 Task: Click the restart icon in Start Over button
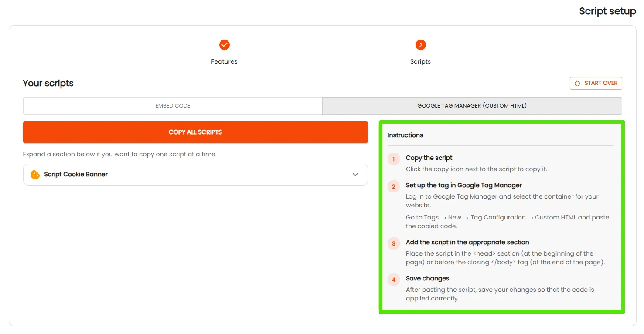pyautogui.click(x=577, y=83)
